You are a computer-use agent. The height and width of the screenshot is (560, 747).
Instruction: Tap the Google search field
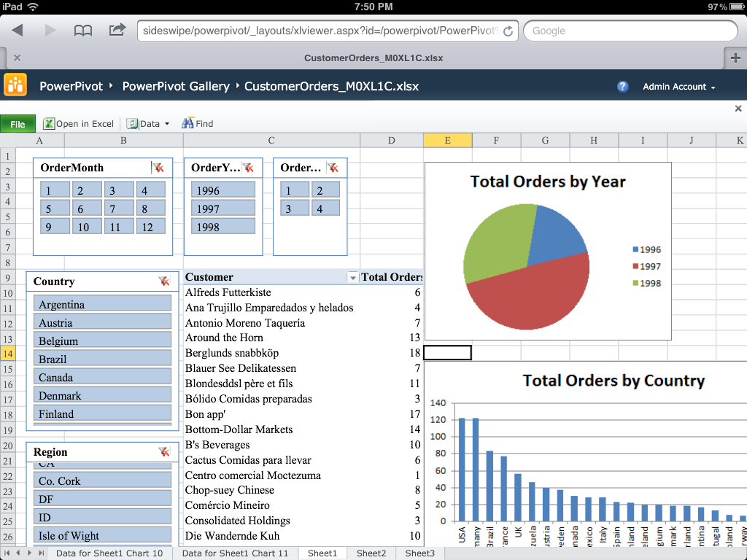coord(630,31)
